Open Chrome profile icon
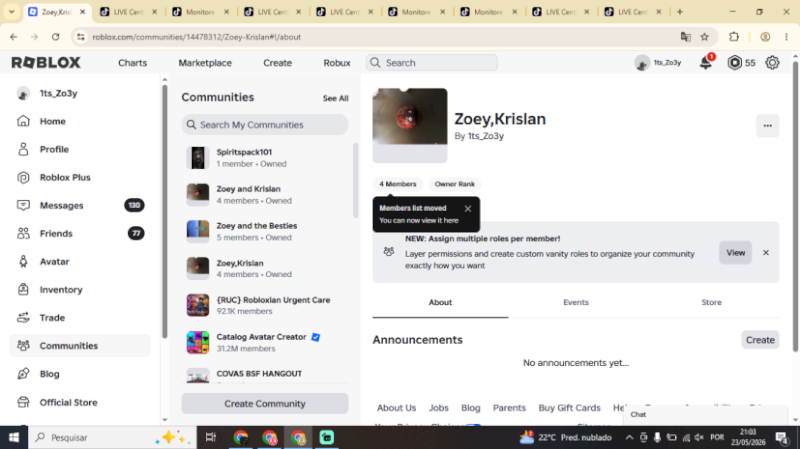The width and height of the screenshot is (800, 449). pyautogui.click(x=765, y=37)
